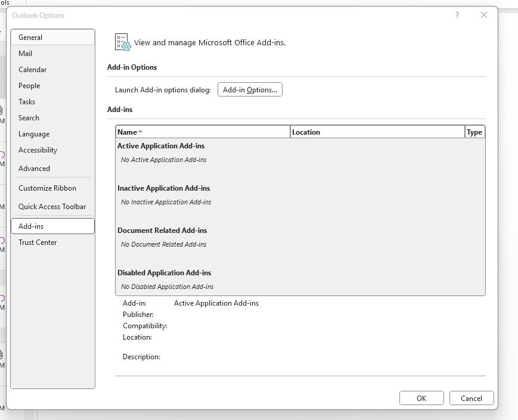Select 'Disabled Application Add-ins' group heading
Image resolution: width=518 pixels, height=420 pixels.
click(x=164, y=273)
